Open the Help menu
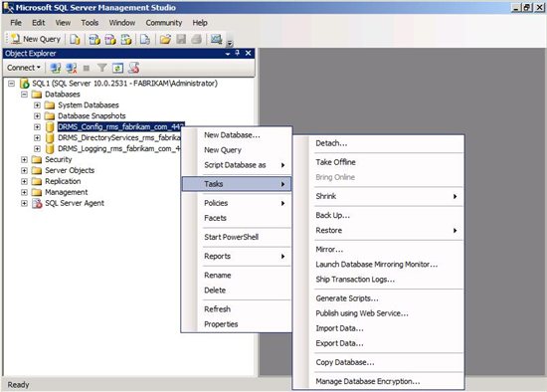 pos(200,23)
